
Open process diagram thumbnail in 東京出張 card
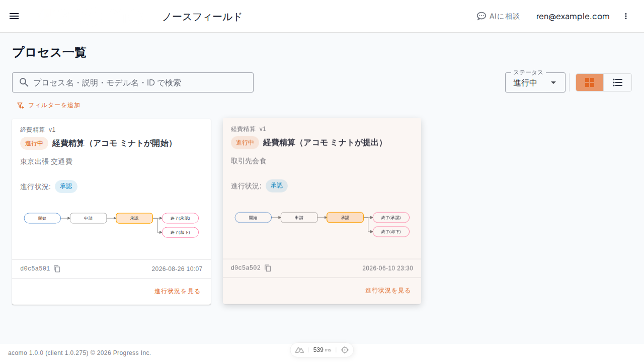pyautogui.click(x=111, y=225)
